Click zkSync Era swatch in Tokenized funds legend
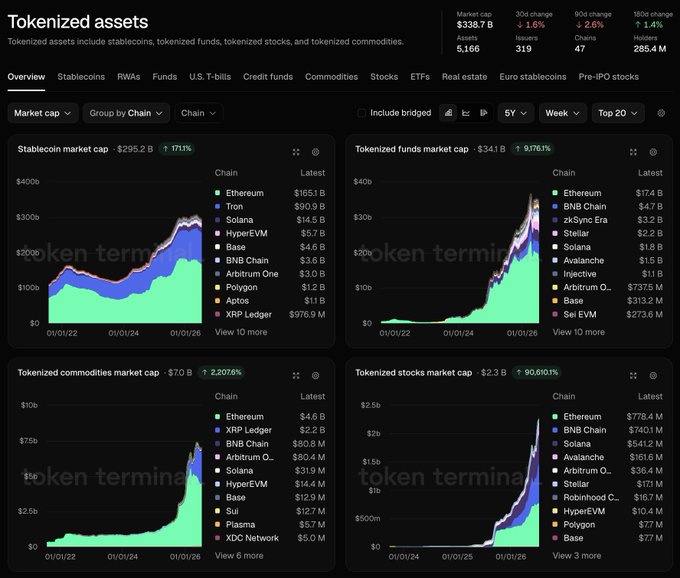Screen dimensions: 680x578 coord(555,220)
